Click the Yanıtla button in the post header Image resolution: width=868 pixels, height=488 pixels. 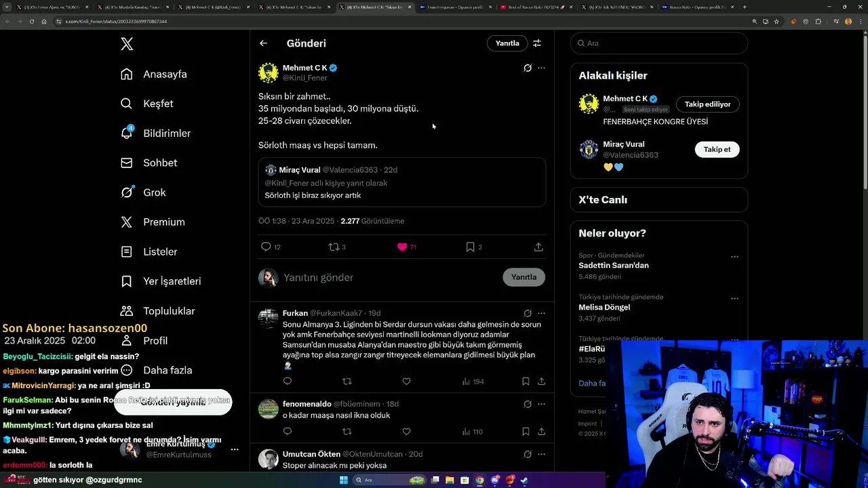click(507, 43)
